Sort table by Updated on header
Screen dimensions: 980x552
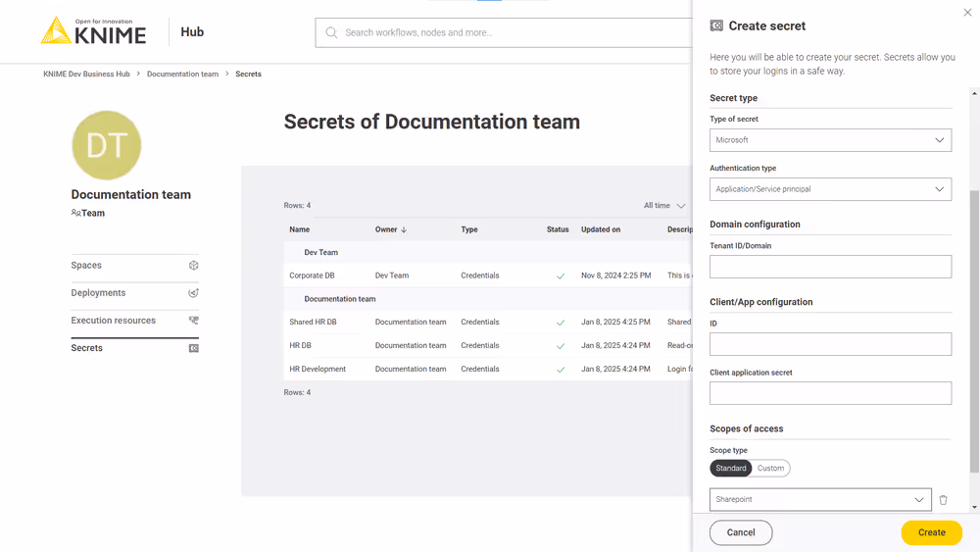click(x=601, y=229)
